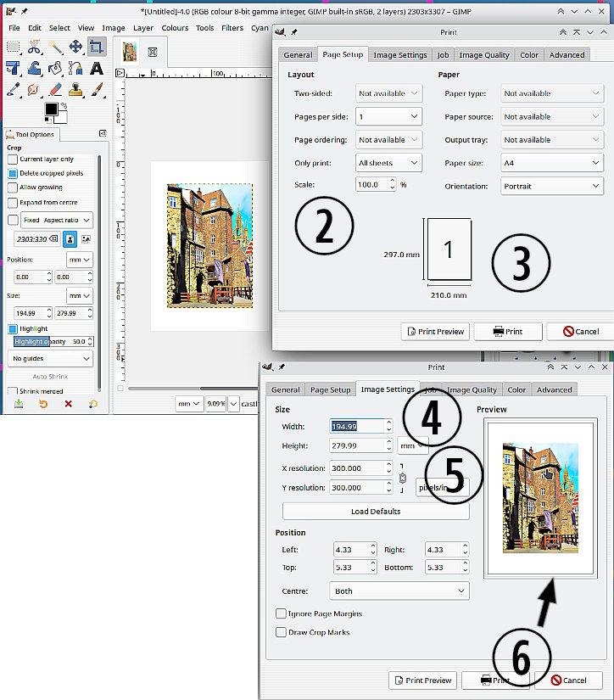Save tool preset from Tool Options

(x=19, y=404)
